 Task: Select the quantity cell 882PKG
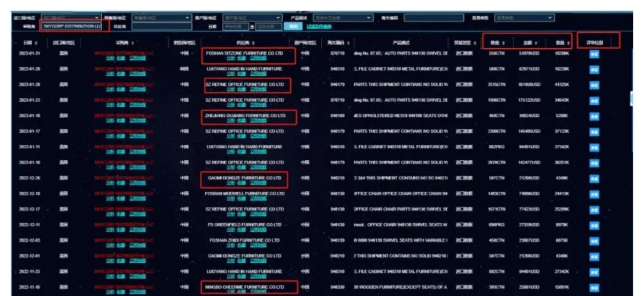[x=497, y=147]
